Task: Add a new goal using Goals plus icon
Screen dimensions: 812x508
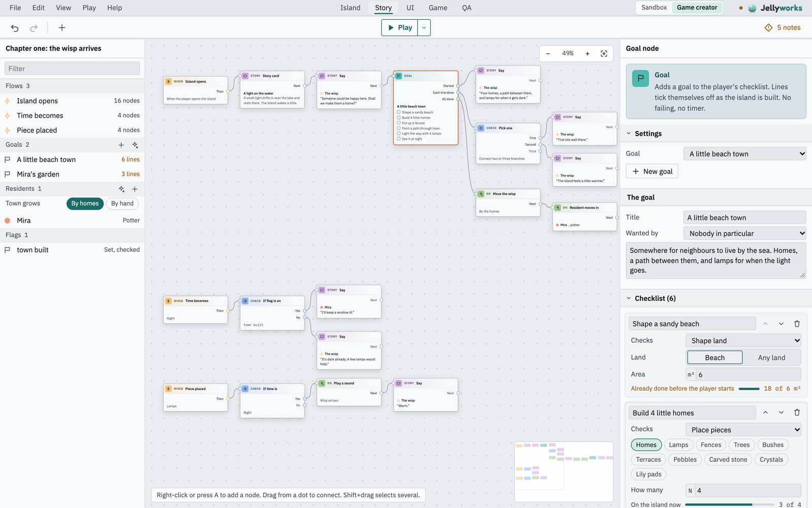Action: coord(121,145)
